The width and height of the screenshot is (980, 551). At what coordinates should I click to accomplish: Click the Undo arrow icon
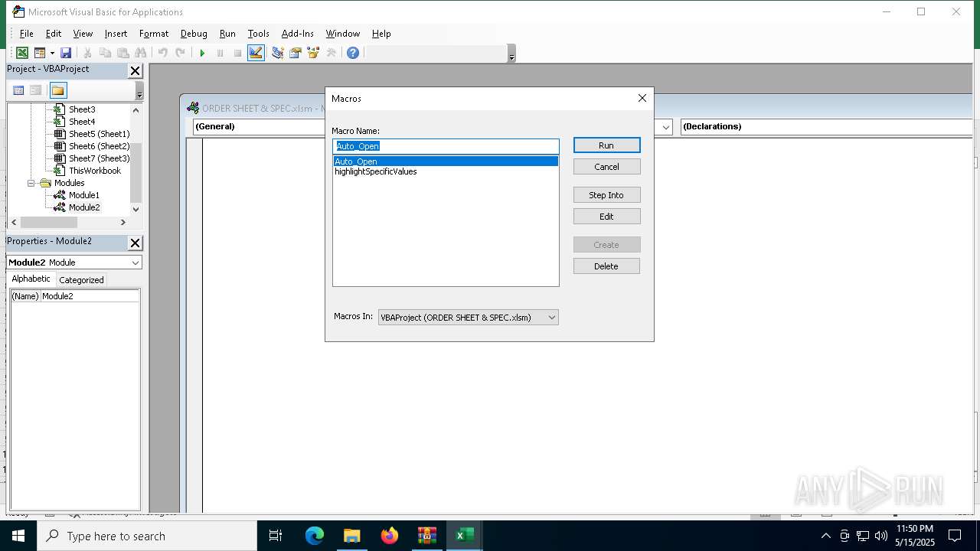pos(162,53)
